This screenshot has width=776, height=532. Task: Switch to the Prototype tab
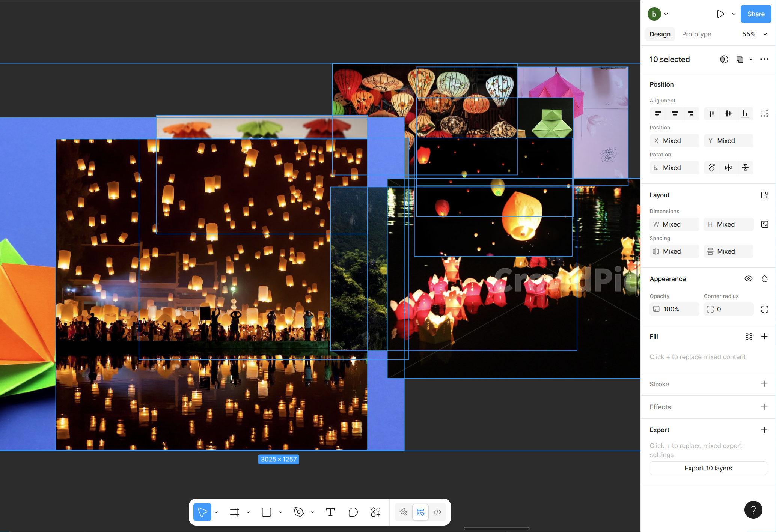click(x=696, y=34)
